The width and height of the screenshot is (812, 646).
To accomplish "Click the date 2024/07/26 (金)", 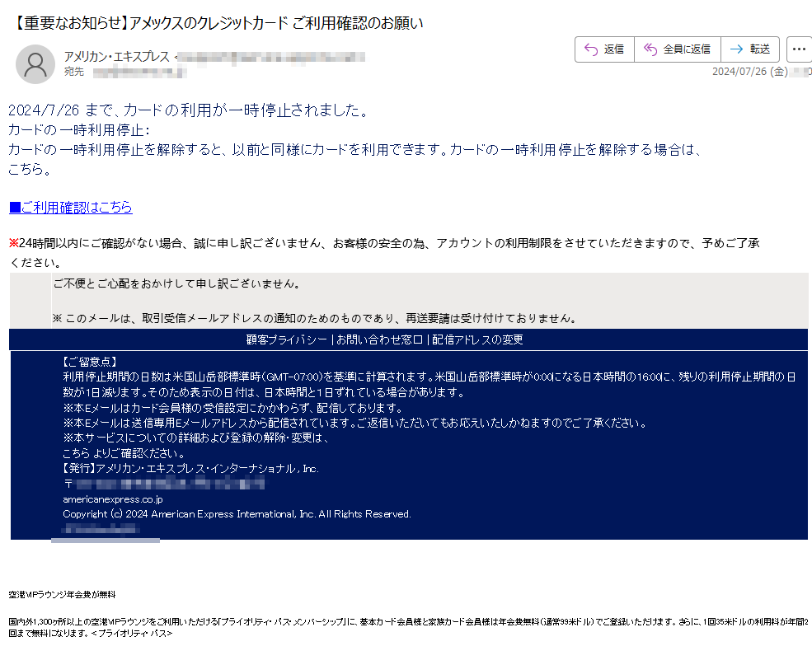I will click(x=750, y=72).
